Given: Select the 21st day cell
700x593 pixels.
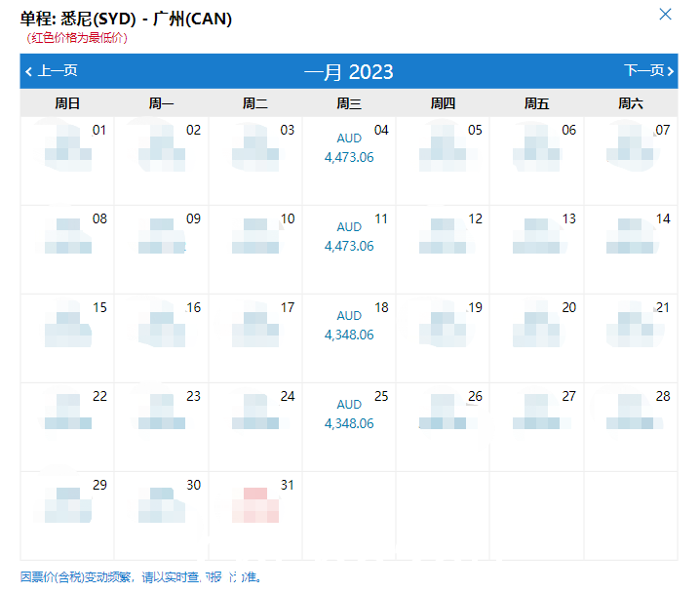Looking at the screenshot, I should pyautogui.click(x=631, y=338).
